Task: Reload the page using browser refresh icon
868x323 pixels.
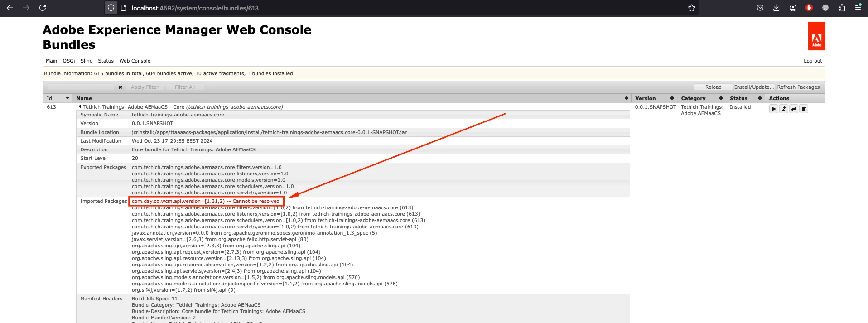Action: pos(43,8)
